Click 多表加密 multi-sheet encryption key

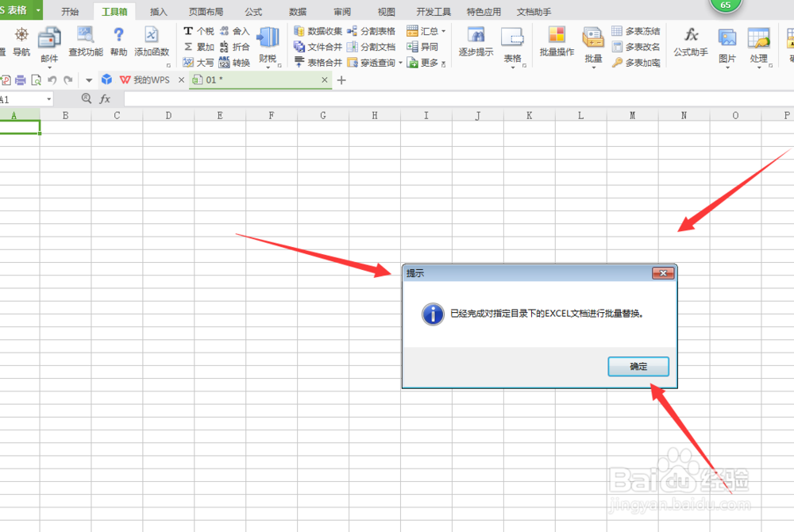point(636,62)
